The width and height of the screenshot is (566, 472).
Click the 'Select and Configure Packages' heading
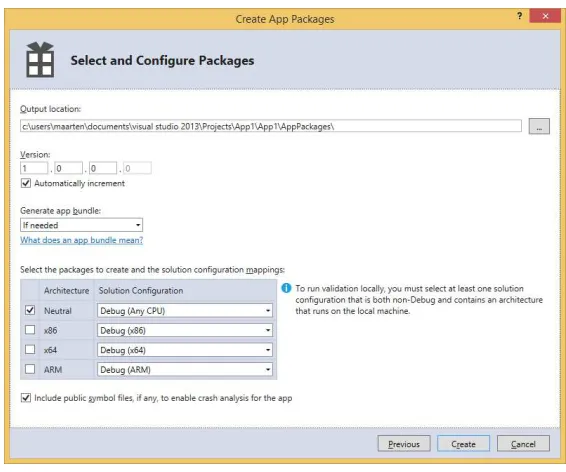[162, 60]
